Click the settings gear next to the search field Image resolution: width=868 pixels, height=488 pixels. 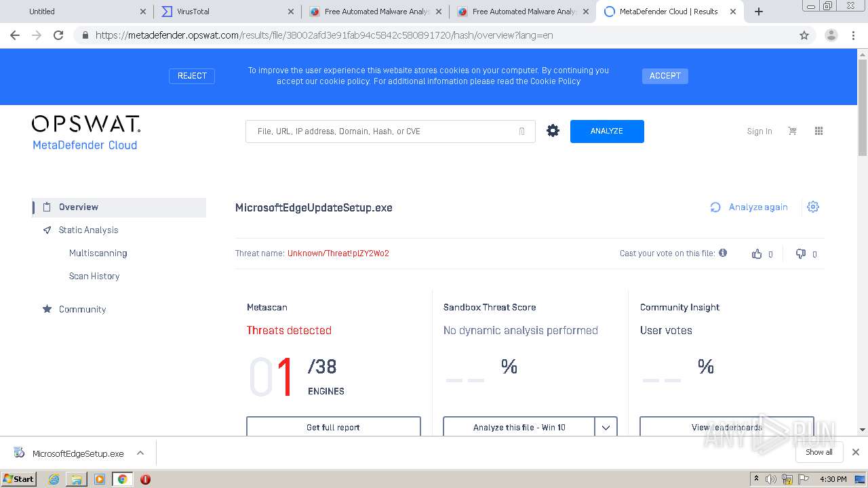[553, 131]
